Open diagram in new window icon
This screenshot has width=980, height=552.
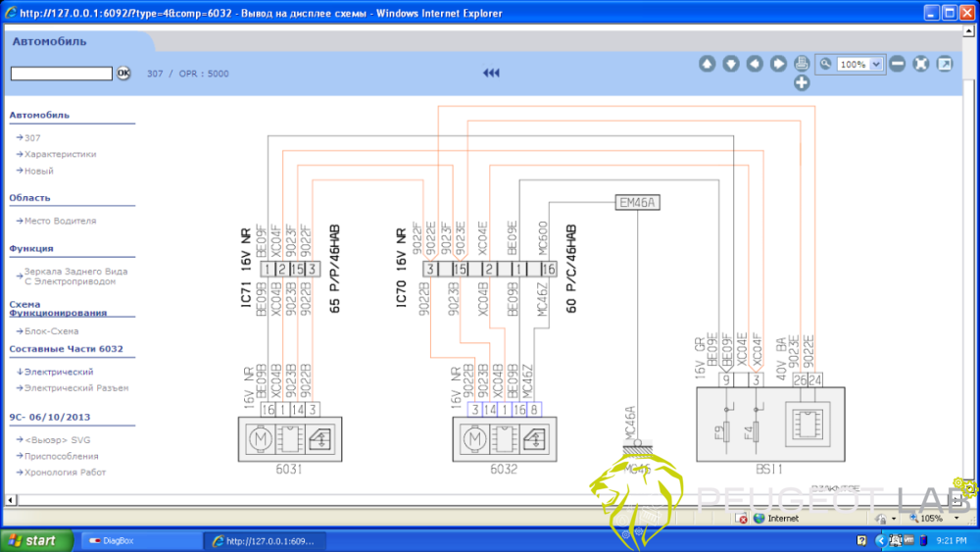tap(944, 64)
